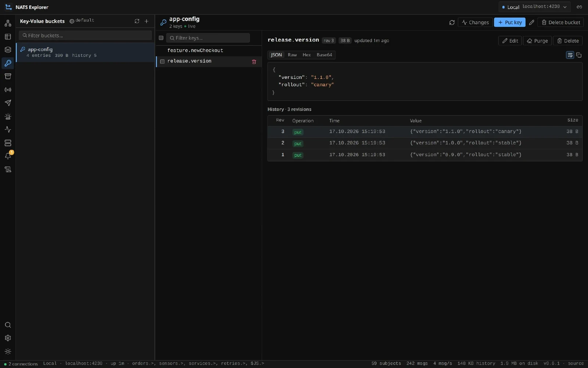
Task: Focus the Filter keys input
Action: pyautogui.click(x=208, y=38)
